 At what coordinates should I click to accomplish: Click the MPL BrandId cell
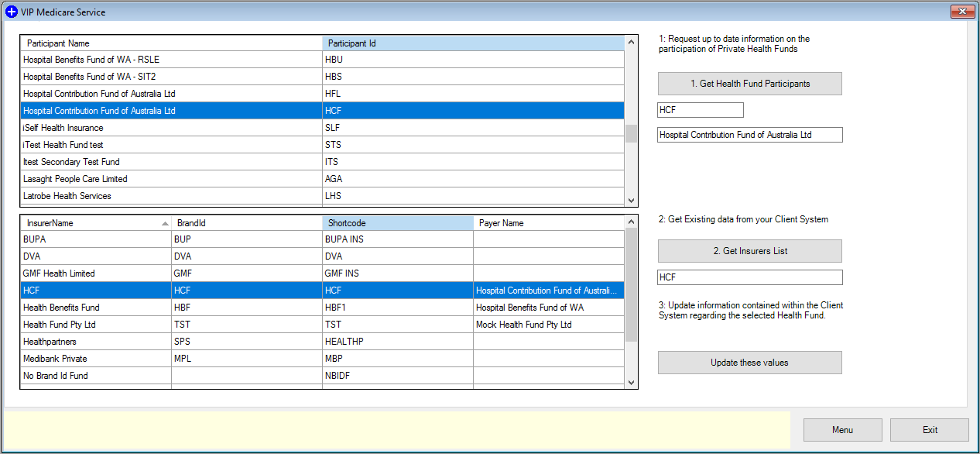(x=246, y=359)
